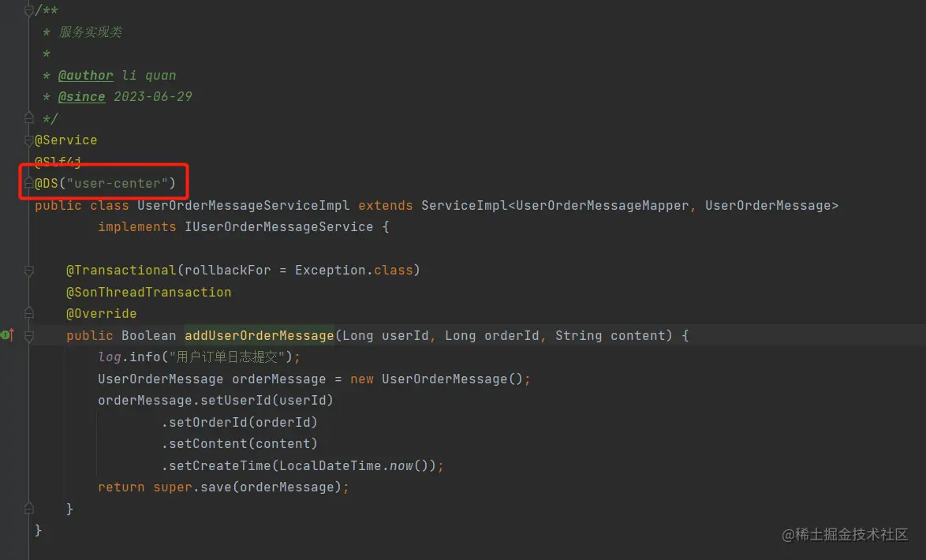
Task: Fold the method annotations at @Transactional
Action: [x=29, y=271]
